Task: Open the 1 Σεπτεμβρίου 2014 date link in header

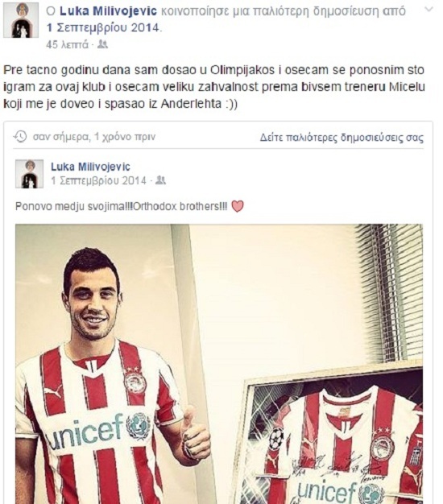Action: pyautogui.click(x=103, y=27)
